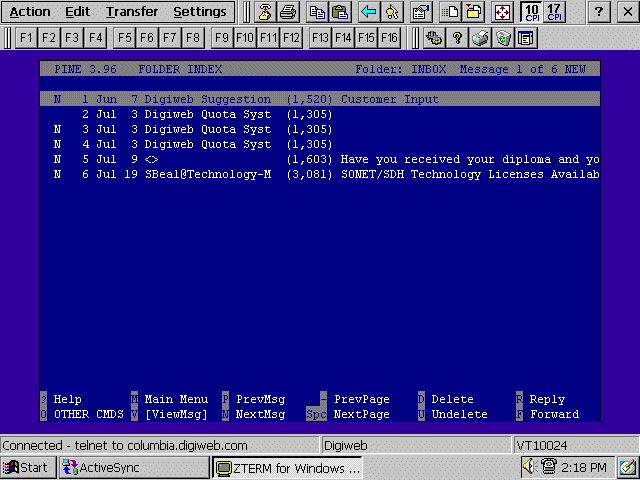Expand the Settings menu

[199, 12]
